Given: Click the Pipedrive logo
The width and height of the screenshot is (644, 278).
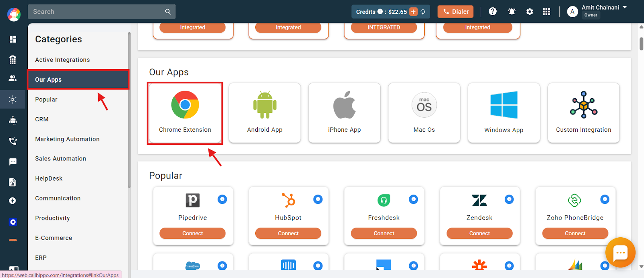Looking at the screenshot, I should click(192, 200).
